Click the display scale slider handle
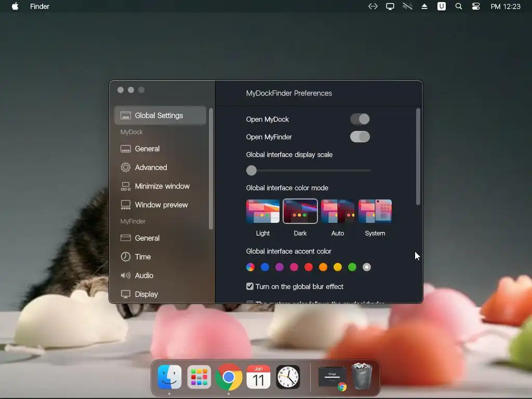 click(251, 170)
